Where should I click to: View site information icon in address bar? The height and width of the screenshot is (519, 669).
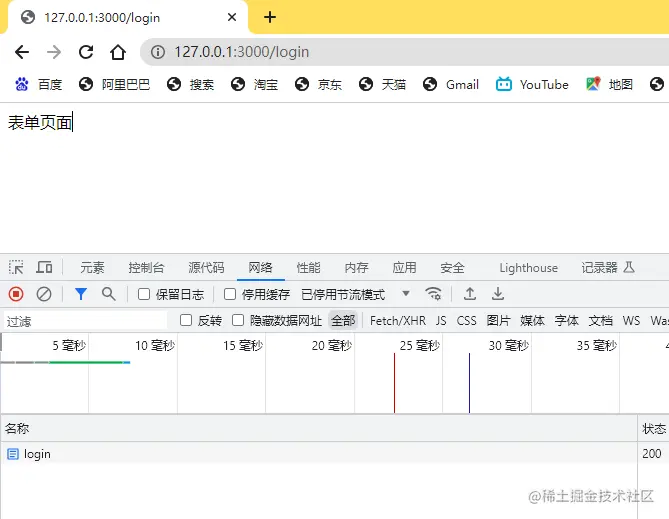[158, 52]
